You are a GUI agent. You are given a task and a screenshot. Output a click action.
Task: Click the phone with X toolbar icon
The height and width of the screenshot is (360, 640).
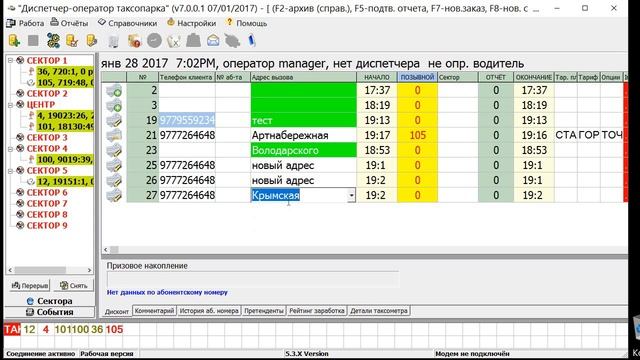[174, 41]
